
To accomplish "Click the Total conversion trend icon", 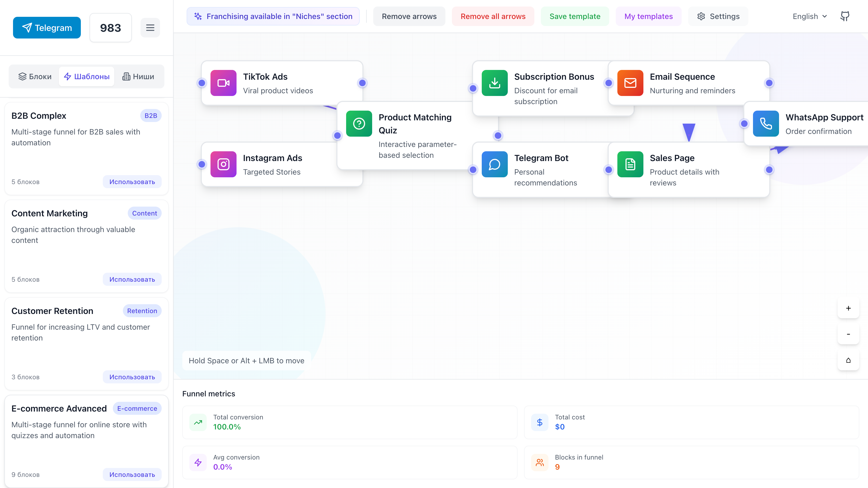I will pos(198,422).
